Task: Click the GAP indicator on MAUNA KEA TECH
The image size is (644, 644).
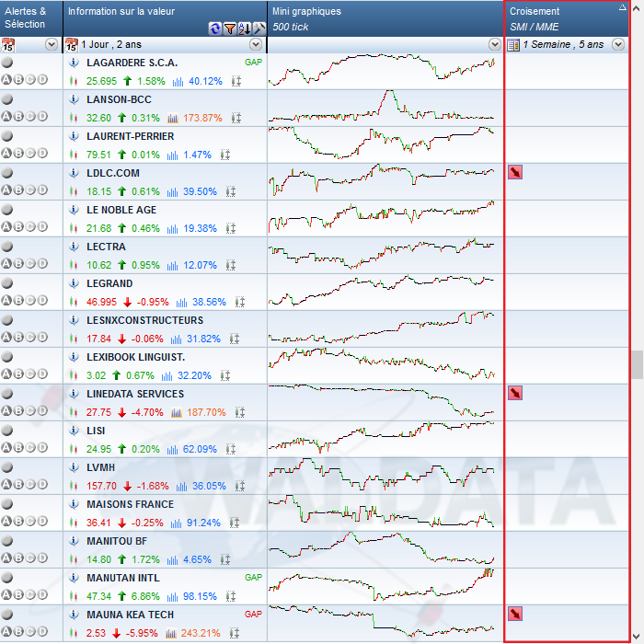Action: (x=253, y=615)
